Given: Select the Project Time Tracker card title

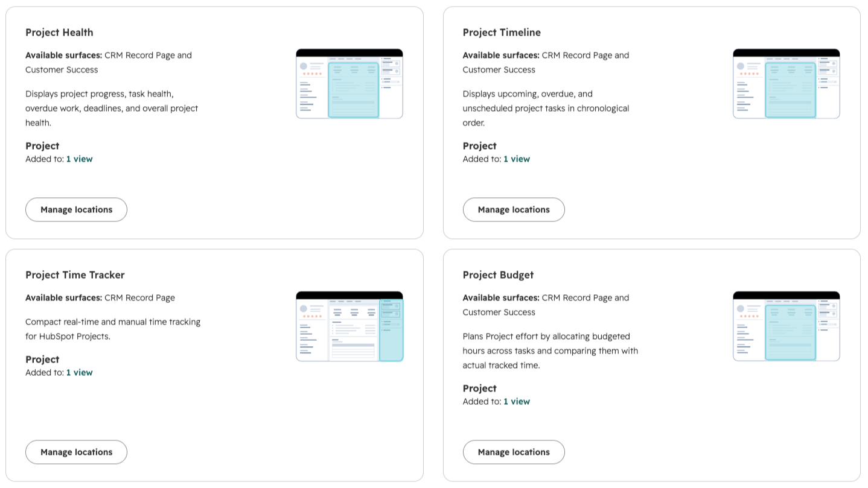Looking at the screenshot, I should (x=75, y=275).
